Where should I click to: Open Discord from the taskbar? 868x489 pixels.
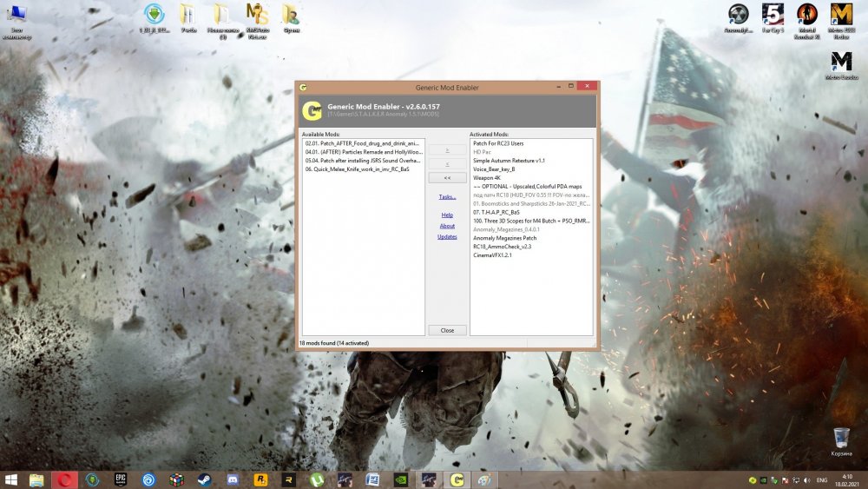233,479
